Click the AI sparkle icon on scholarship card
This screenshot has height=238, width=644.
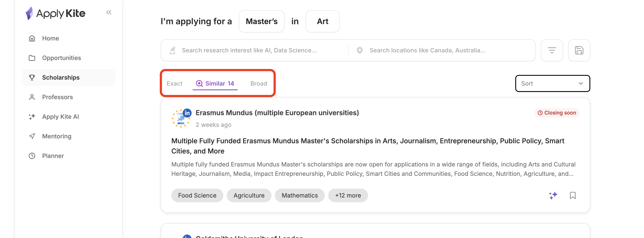[x=553, y=195]
